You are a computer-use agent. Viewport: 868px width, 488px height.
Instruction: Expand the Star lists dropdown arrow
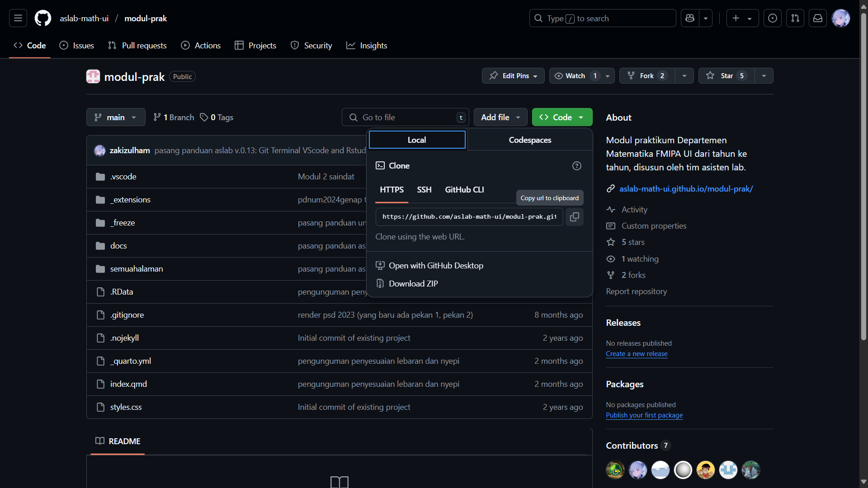(764, 75)
